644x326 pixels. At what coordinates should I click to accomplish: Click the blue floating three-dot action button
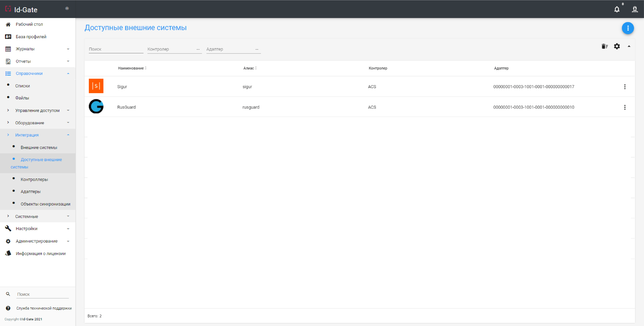tap(628, 28)
